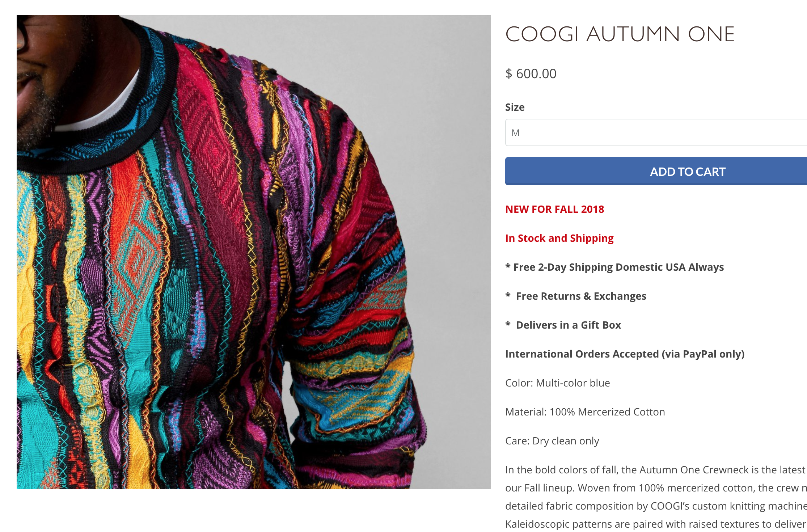Click the Material: 100% Mercerized Cotton text
Screen dimensions: 807x532
click(585, 412)
